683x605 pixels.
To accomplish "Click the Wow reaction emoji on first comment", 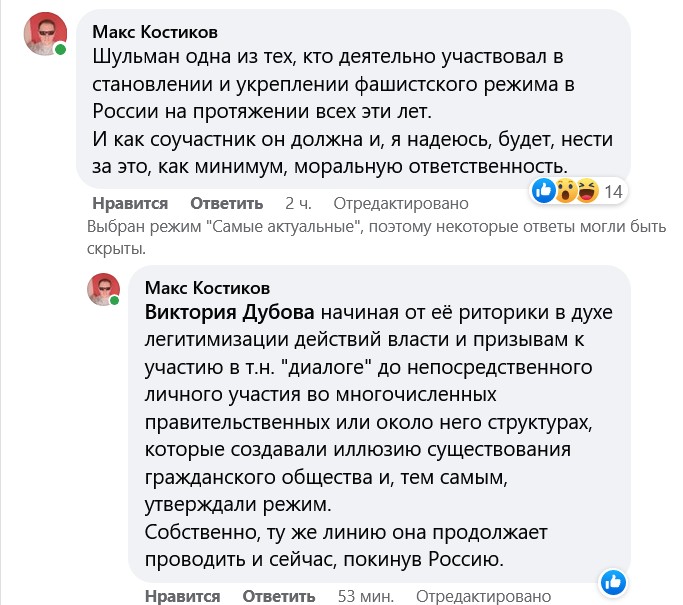I will coord(565,191).
